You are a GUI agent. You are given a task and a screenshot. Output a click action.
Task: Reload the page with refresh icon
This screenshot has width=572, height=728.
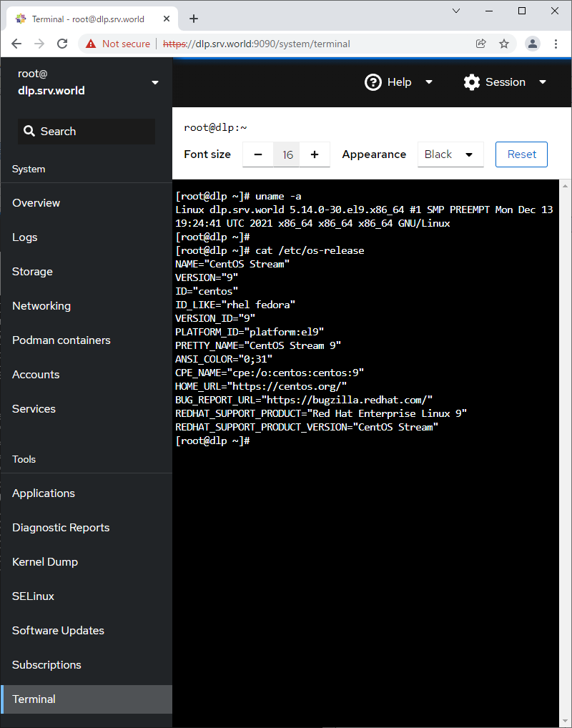62,44
